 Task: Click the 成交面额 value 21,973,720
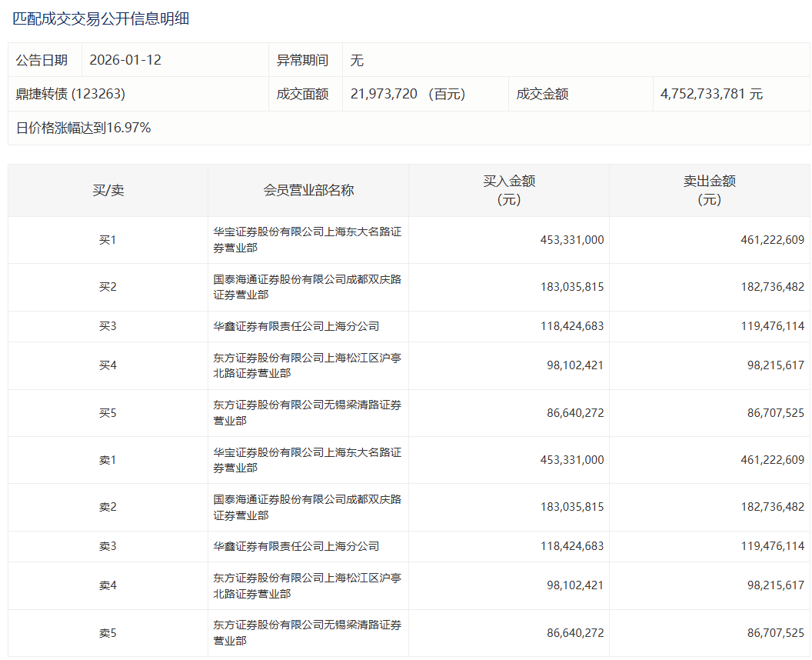click(384, 94)
